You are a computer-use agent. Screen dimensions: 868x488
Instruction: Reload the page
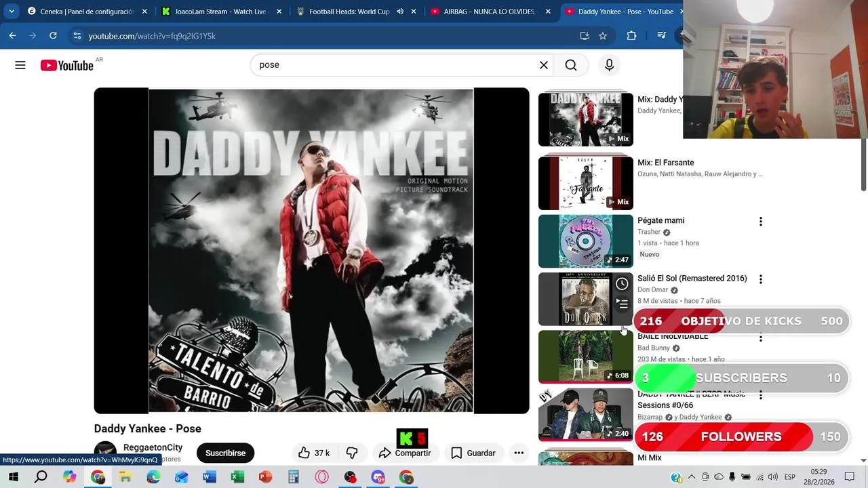tap(53, 35)
